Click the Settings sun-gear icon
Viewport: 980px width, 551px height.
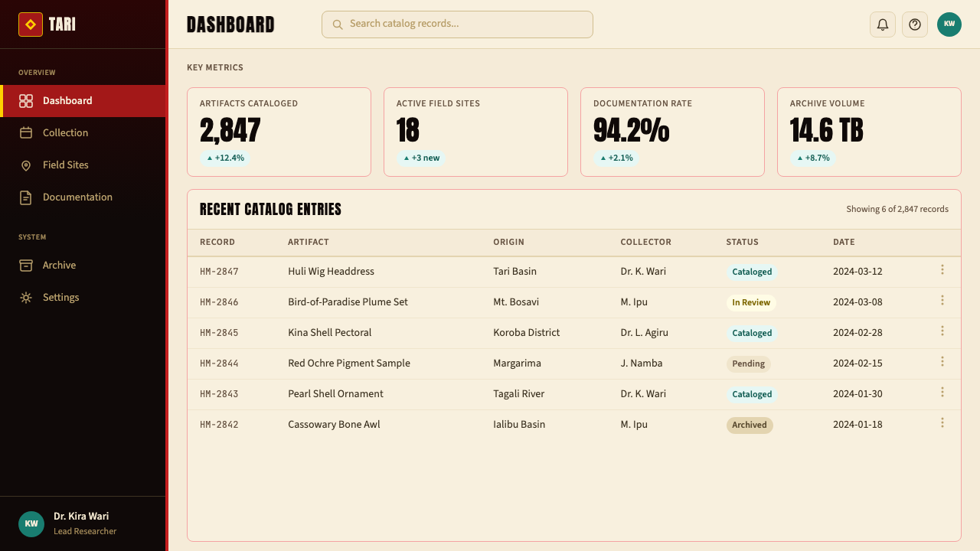(26, 298)
